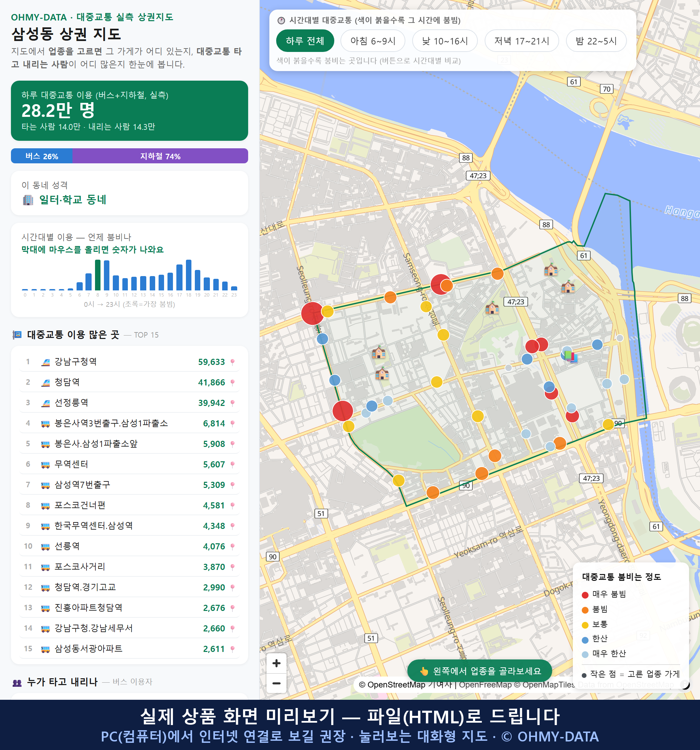Click subway train icon beside 강남구청역
This screenshot has height=750, width=700.
coord(46,362)
